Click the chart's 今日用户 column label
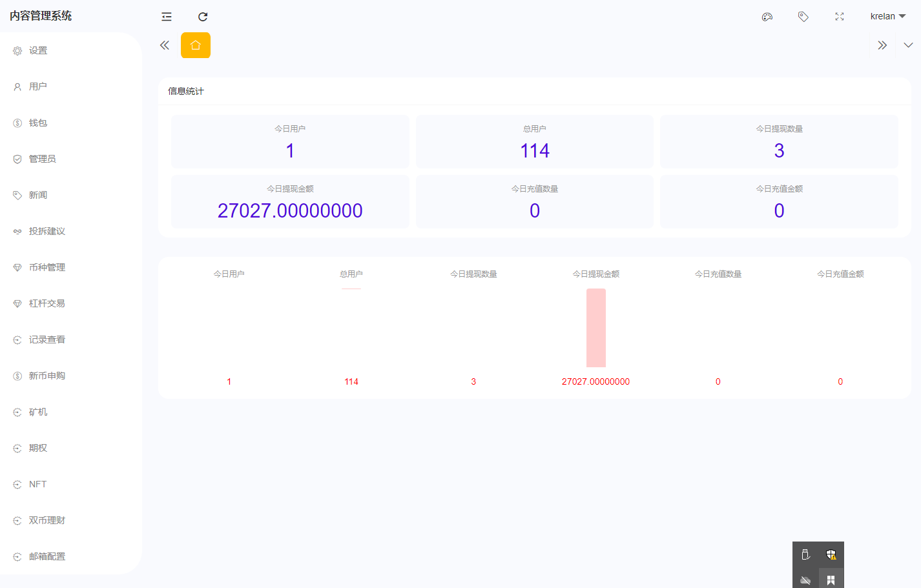This screenshot has height=588, width=921. pos(229,274)
